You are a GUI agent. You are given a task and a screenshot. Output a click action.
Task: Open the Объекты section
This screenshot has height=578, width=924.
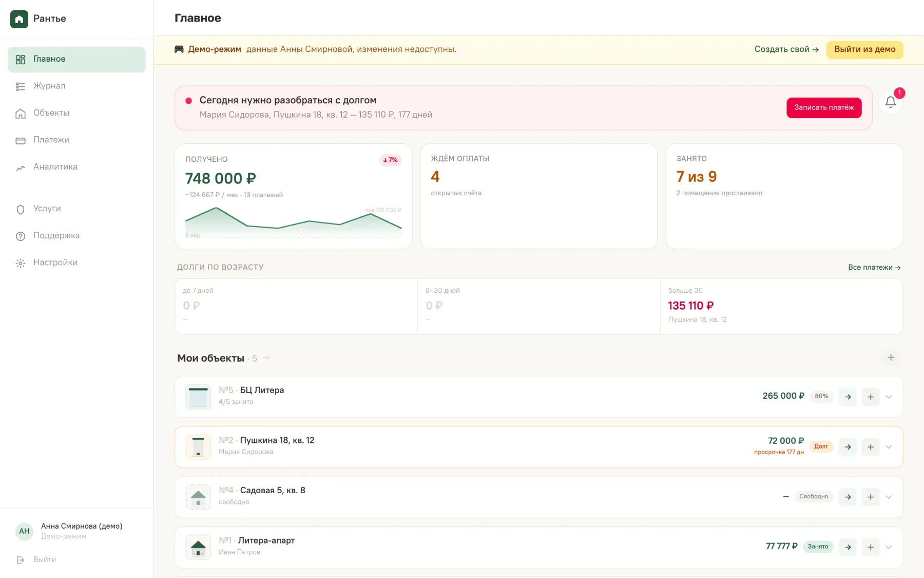click(76, 113)
